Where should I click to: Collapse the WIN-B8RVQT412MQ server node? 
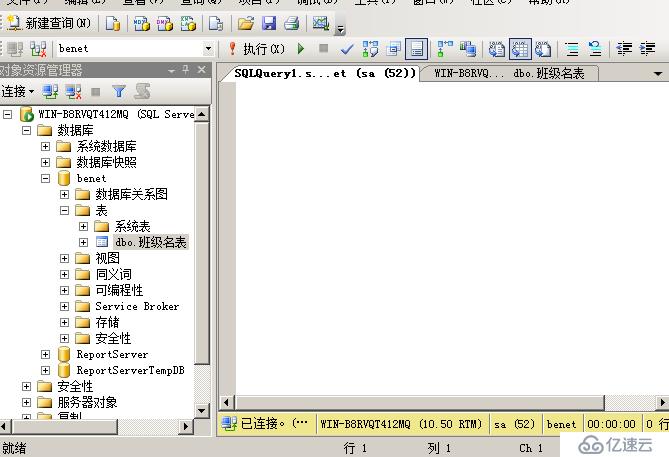point(8,114)
